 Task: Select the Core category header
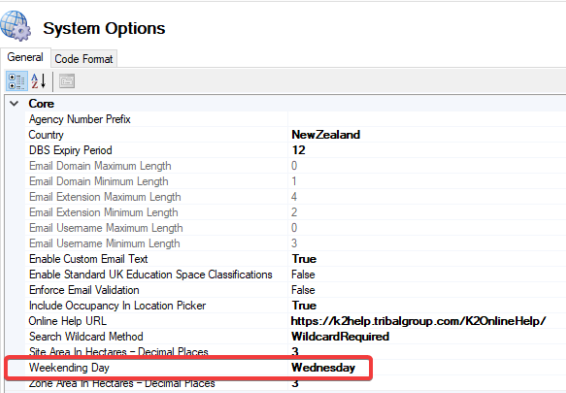pyautogui.click(x=41, y=104)
